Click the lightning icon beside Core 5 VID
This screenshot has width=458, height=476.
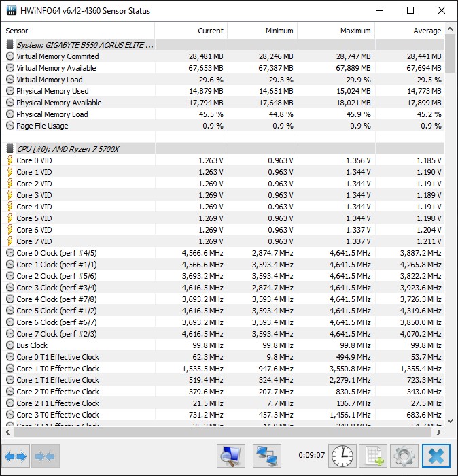tap(10, 218)
